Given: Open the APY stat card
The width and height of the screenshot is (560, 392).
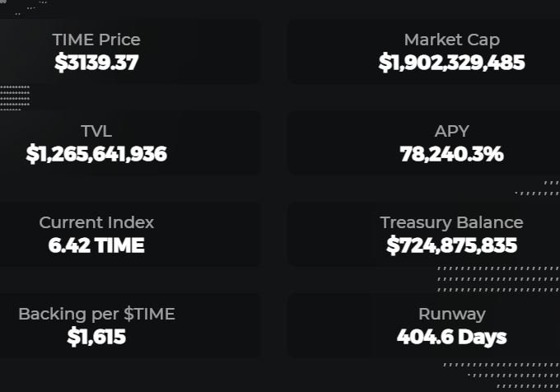Looking at the screenshot, I should pyautogui.click(x=423, y=142).
